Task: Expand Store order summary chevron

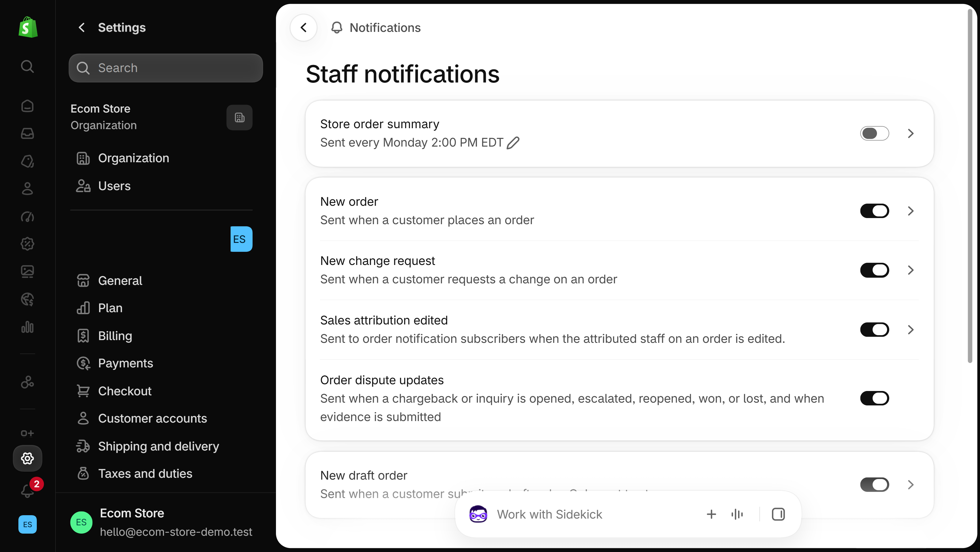Action: point(910,133)
